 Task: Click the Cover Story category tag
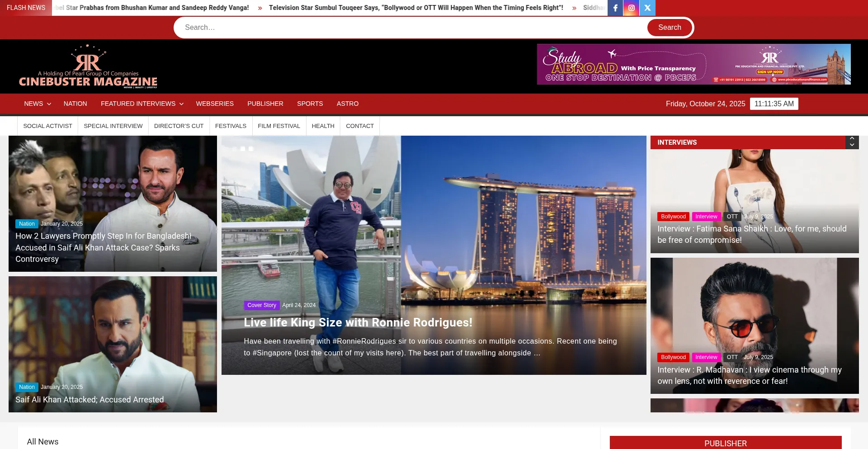coord(261,305)
